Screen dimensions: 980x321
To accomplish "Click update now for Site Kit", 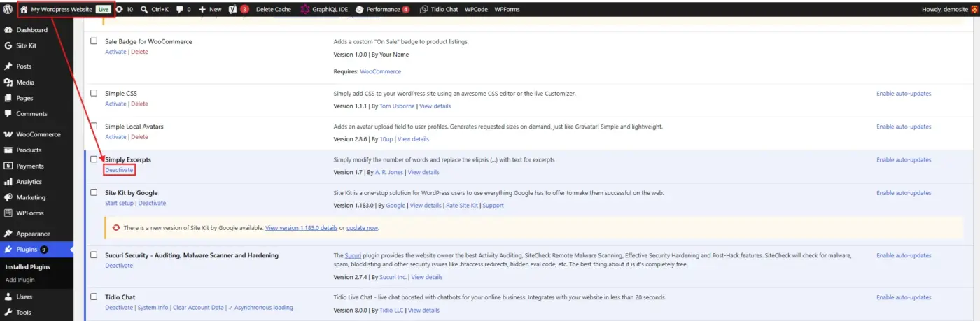I will (362, 228).
